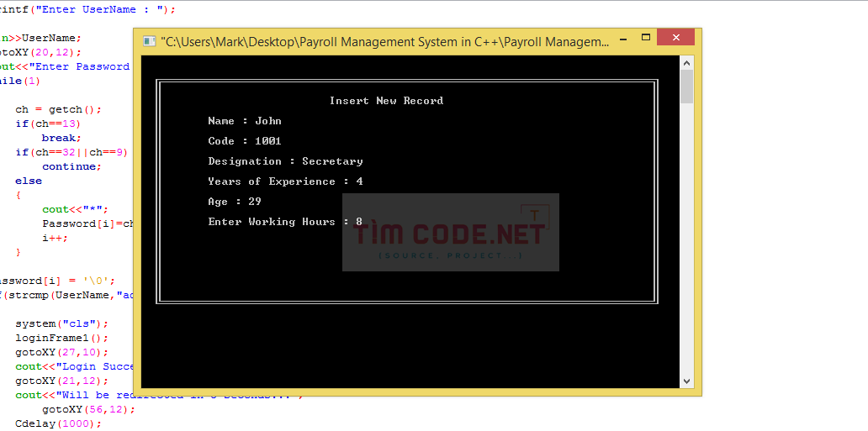Screen dimensions: 868x431
Task: Click 'if(ch==13)' line in code editor
Action: click(x=48, y=124)
